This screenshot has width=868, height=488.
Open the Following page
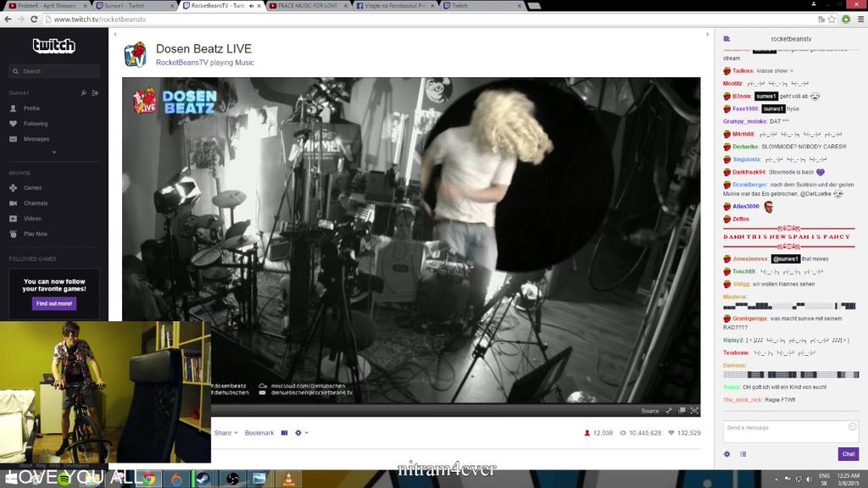coord(36,124)
